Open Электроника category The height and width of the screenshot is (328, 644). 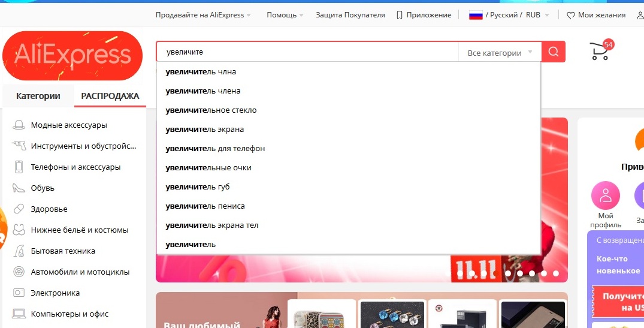55,293
